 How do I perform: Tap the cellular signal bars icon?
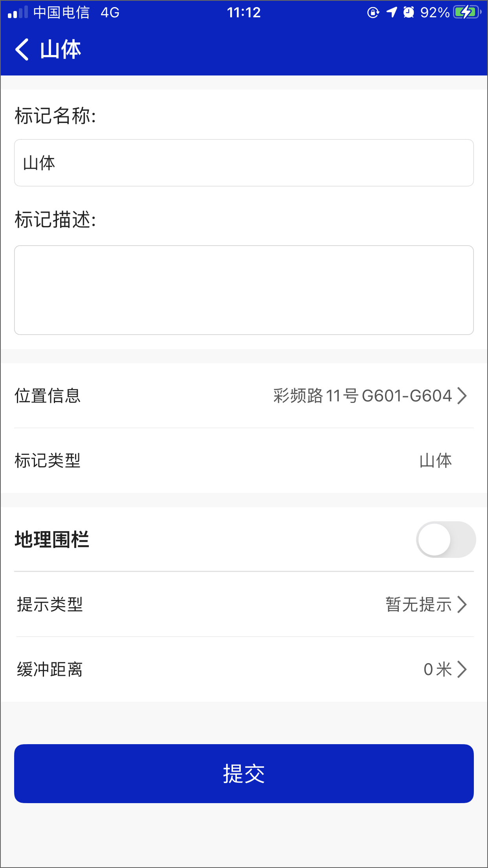pyautogui.click(x=18, y=13)
